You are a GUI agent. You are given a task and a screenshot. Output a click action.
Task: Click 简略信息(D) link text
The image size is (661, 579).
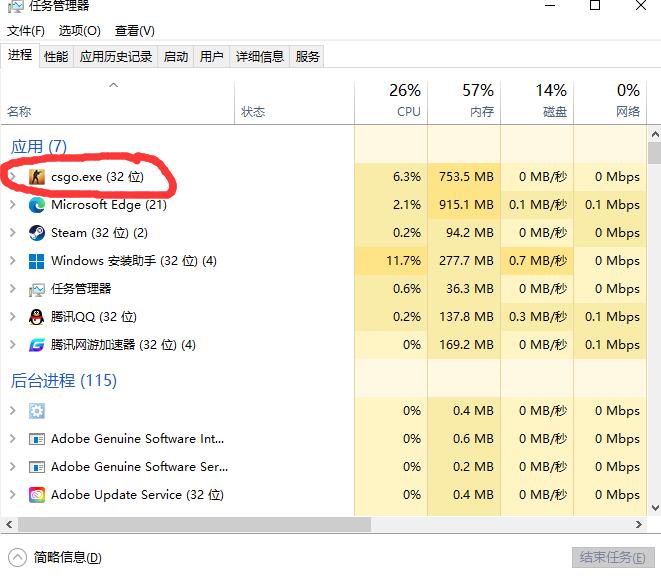click(67, 558)
